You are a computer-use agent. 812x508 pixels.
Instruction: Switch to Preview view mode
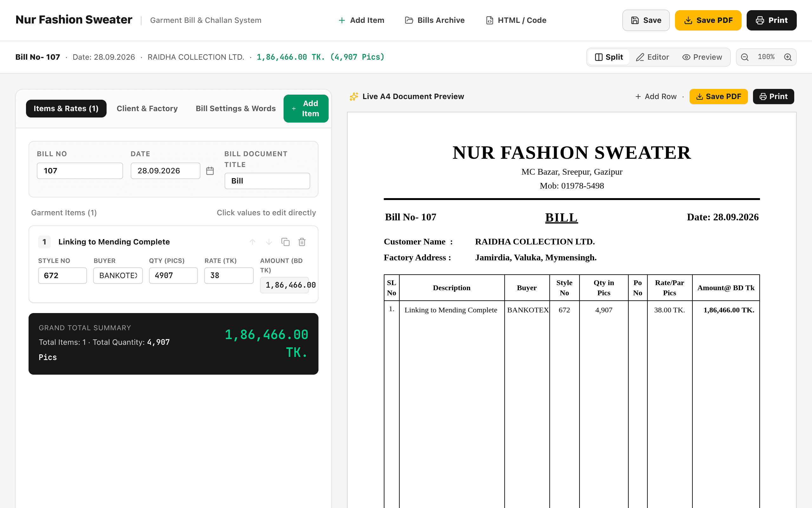pyautogui.click(x=702, y=57)
